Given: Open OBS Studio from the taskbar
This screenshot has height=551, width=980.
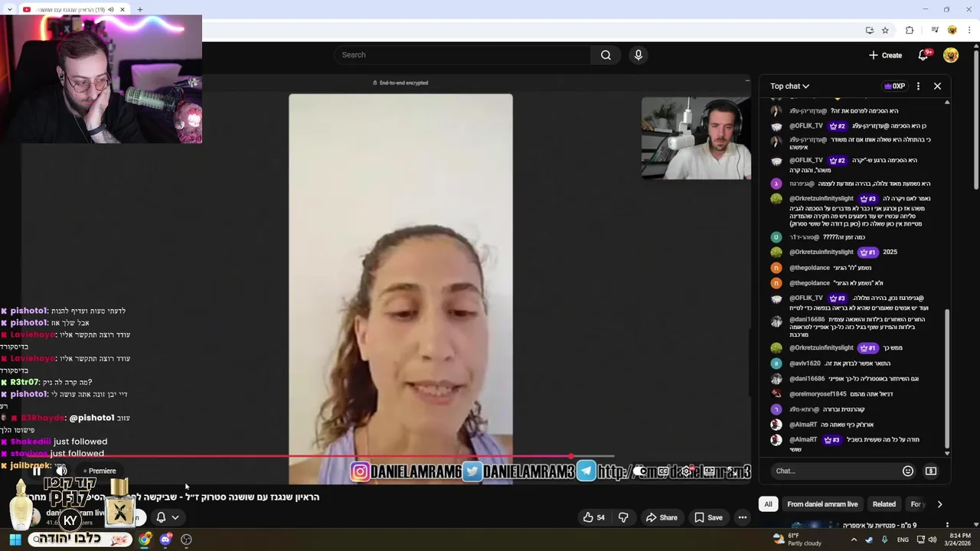Looking at the screenshot, I should (186, 540).
